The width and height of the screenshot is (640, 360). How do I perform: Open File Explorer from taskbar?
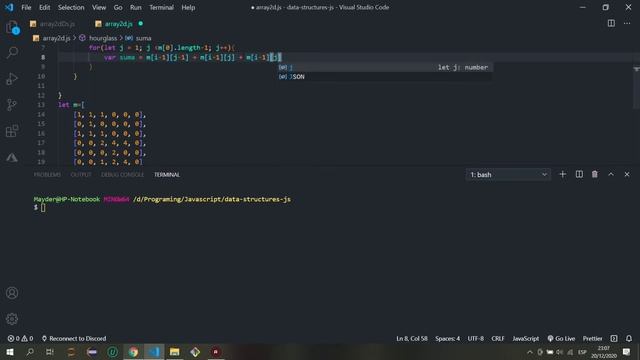click(x=174, y=352)
